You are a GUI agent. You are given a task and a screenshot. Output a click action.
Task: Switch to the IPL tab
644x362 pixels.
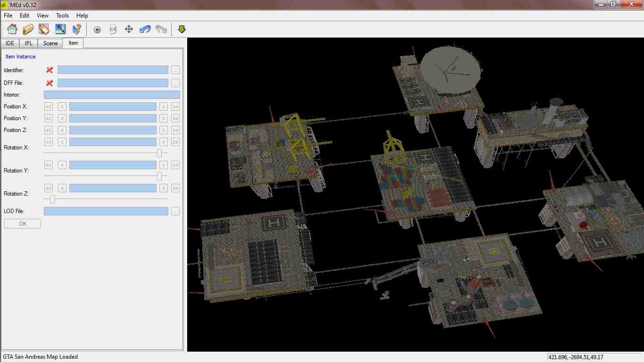pyautogui.click(x=29, y=43)
